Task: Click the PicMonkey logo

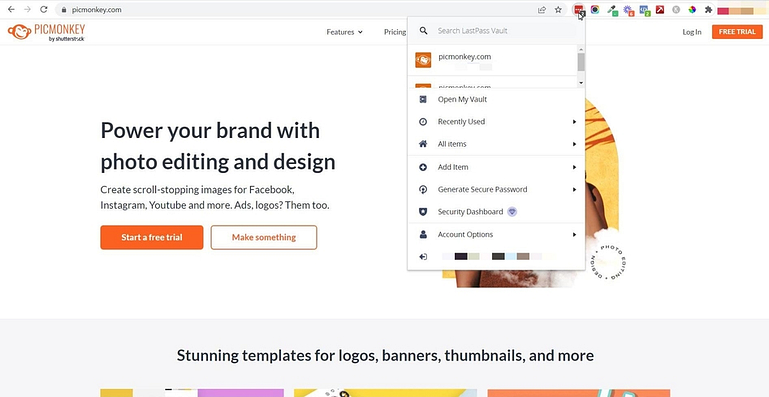Action: click(x=46, y=32)
